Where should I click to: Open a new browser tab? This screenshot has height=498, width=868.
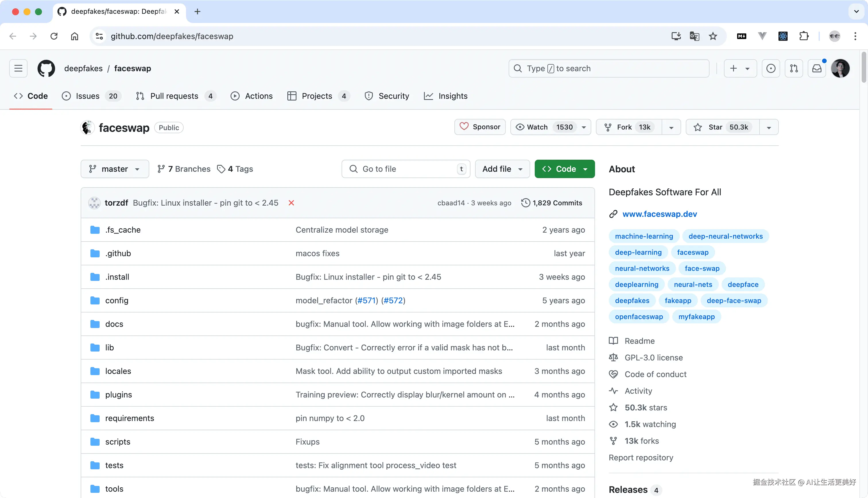197,11
